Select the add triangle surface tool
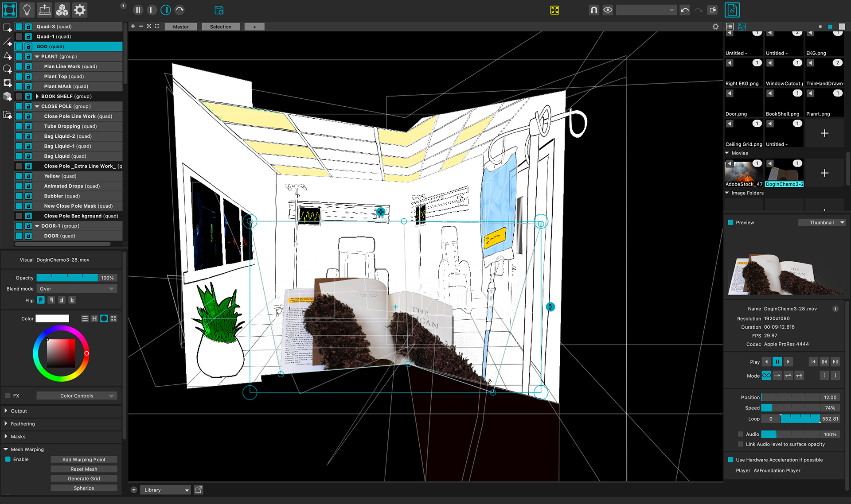 pyautogui.click(x=7, y=56)
